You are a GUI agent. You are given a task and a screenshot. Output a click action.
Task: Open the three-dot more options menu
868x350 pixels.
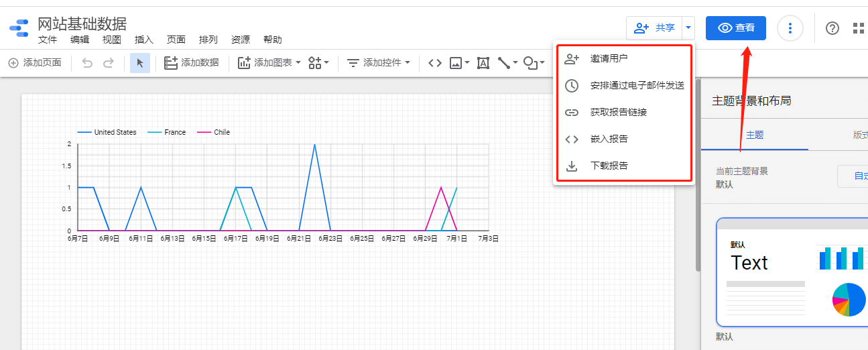click(x=790, y=28)
